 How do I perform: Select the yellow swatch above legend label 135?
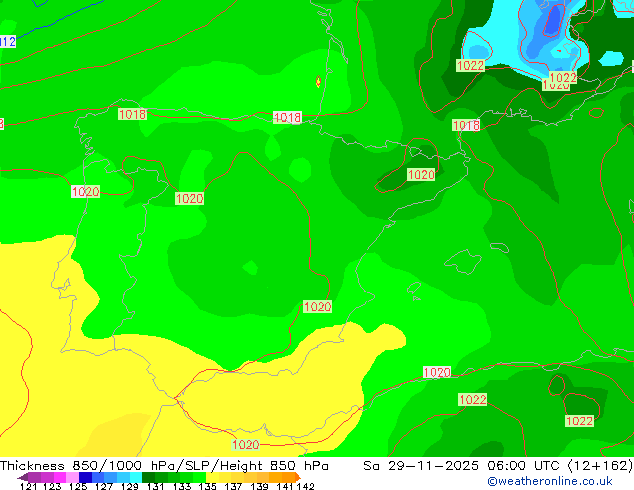coord(212,477)
